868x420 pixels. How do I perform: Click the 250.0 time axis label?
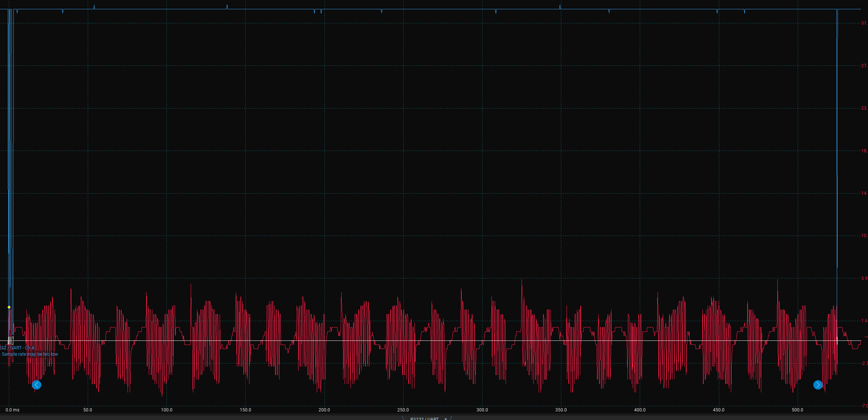pos(403,410)
